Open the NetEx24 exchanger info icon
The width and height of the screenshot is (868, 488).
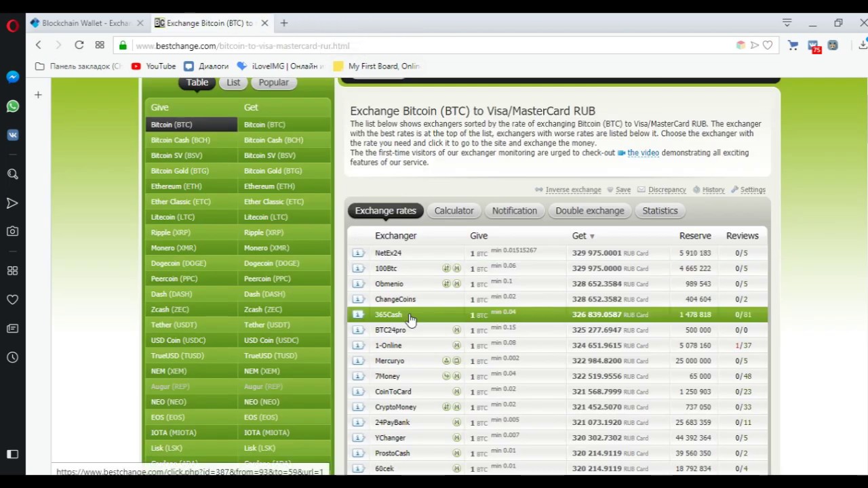[x=358, y=253]
